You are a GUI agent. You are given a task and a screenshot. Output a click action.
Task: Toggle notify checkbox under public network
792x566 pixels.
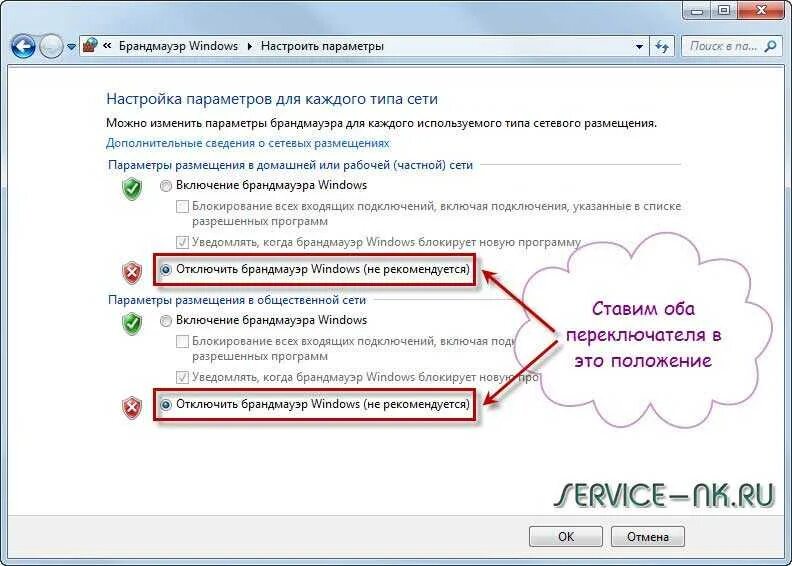pyautogui.click(x=182, y=377)
